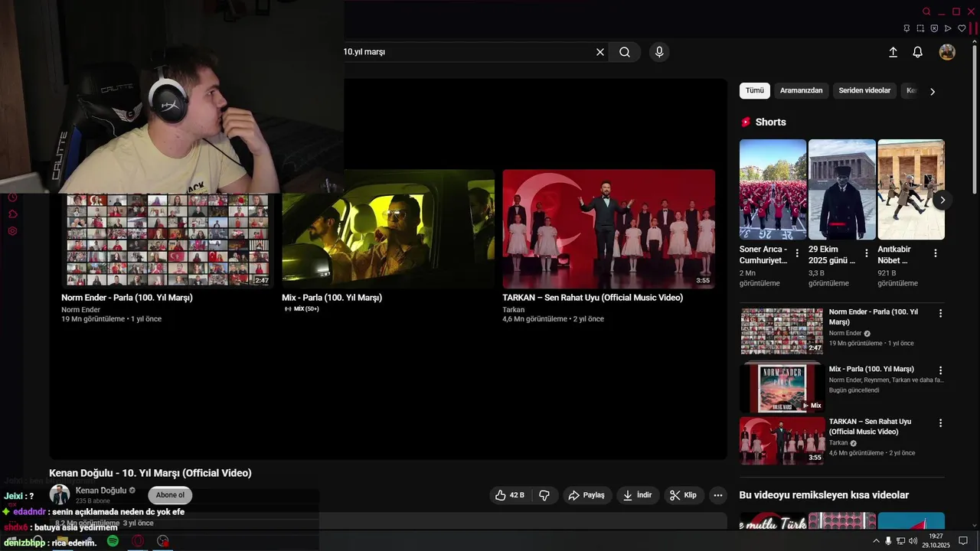Open options for TARKAN Sen Rahat Uyu sidebar video
Screen dimensions: 980x551
click(940, 422)
